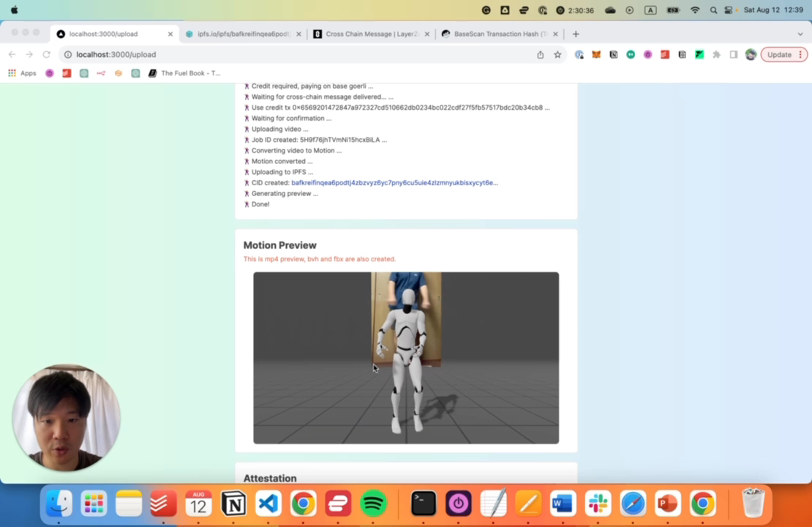The image size is (812, 527).
Task: Open The Fuel Book bookmark
Action: [x=184, y=73]
